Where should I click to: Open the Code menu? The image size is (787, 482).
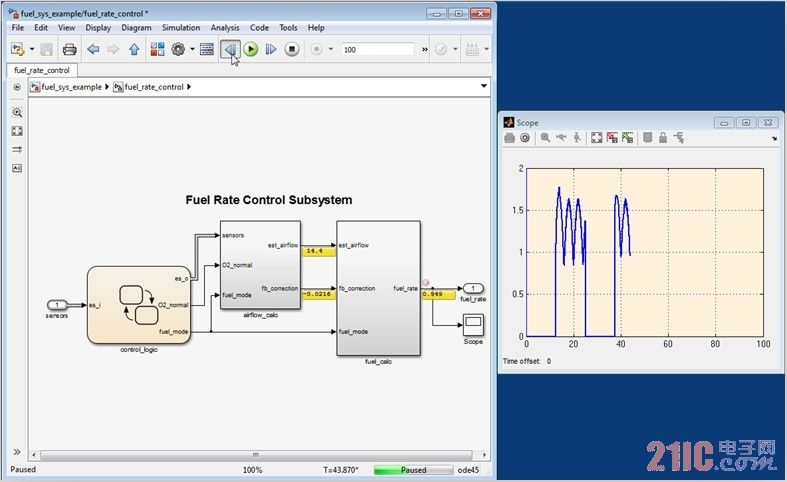pyautogui.click(x=259, y=28)
